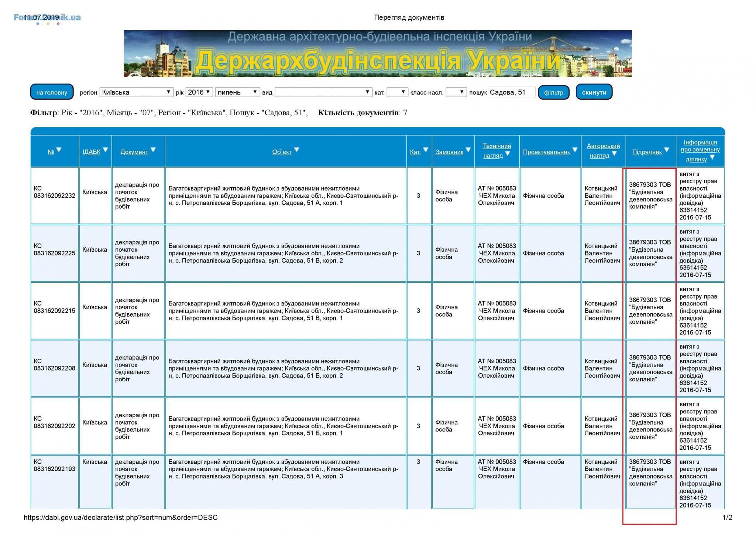Screen dimensions: 756x535
Task: Select document number КС 083162092232
Action: [54, 192]
